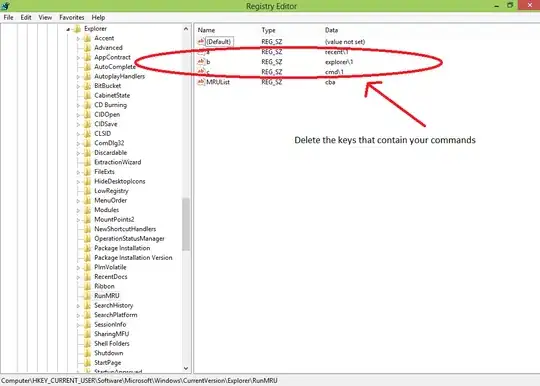Open the View menu
The image size is (540, 386).
pyautogui.click(x=45, y=17)
